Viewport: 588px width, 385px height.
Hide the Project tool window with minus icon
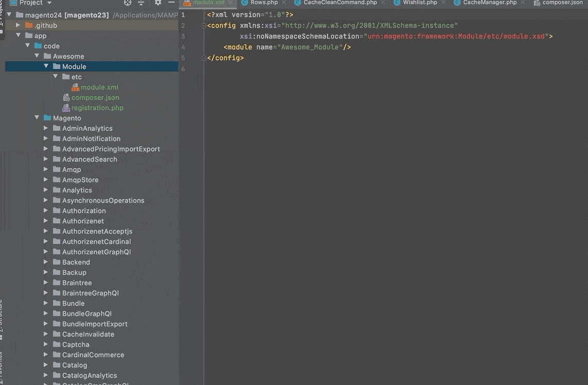click(171, 3)
